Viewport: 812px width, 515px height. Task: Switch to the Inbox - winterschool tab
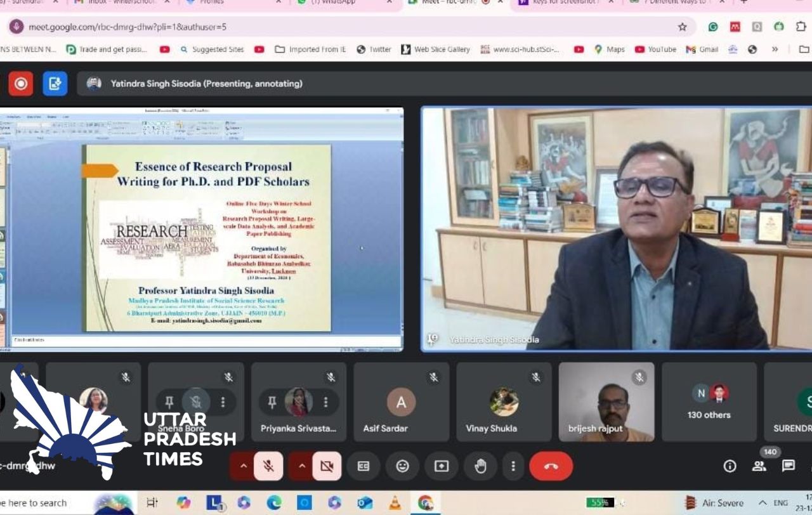[121, 3]
